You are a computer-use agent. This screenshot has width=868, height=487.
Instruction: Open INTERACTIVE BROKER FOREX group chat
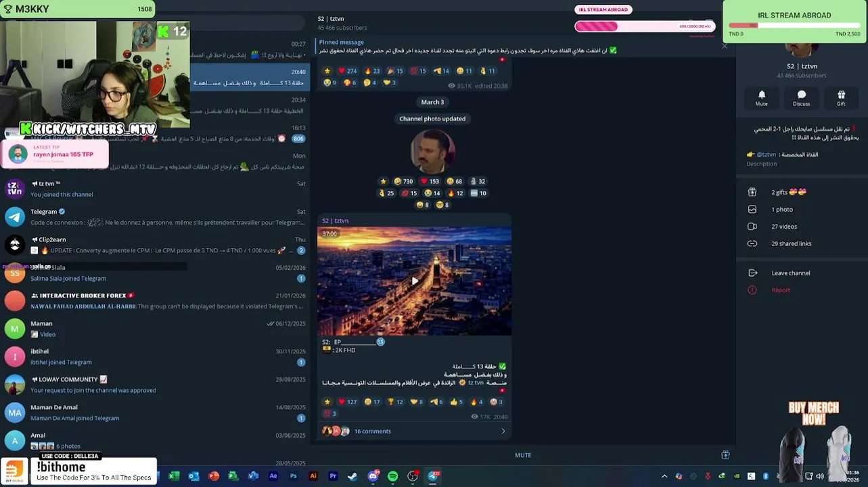coord(156,300)
